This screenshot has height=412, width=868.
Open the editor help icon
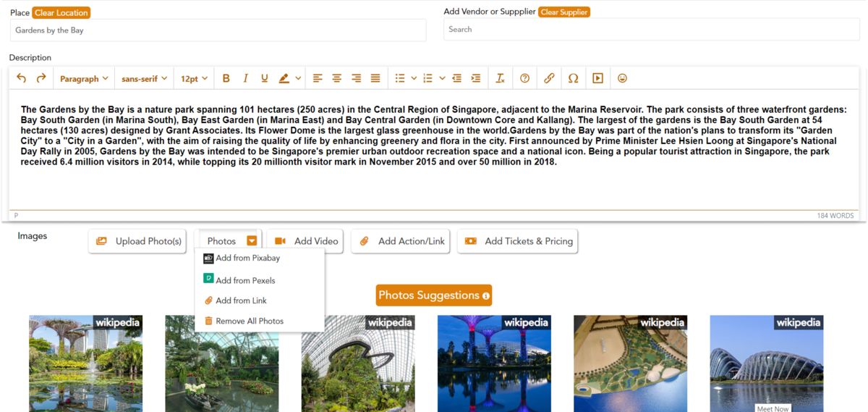[525, 78]
